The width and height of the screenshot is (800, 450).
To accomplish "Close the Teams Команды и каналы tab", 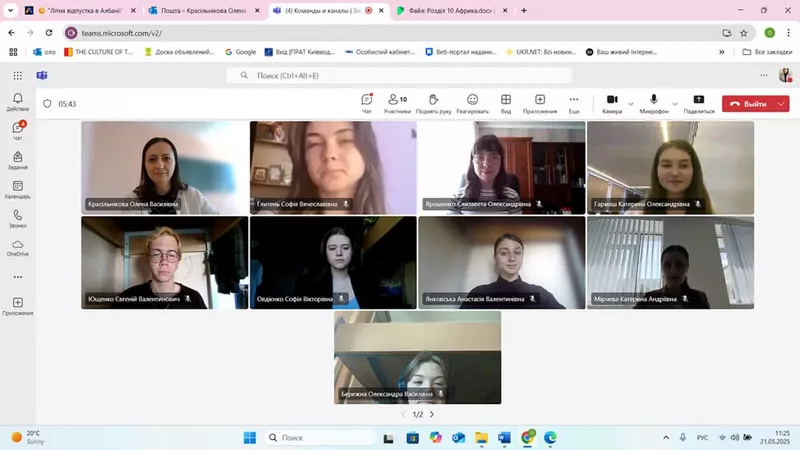I will pos(381,10).
